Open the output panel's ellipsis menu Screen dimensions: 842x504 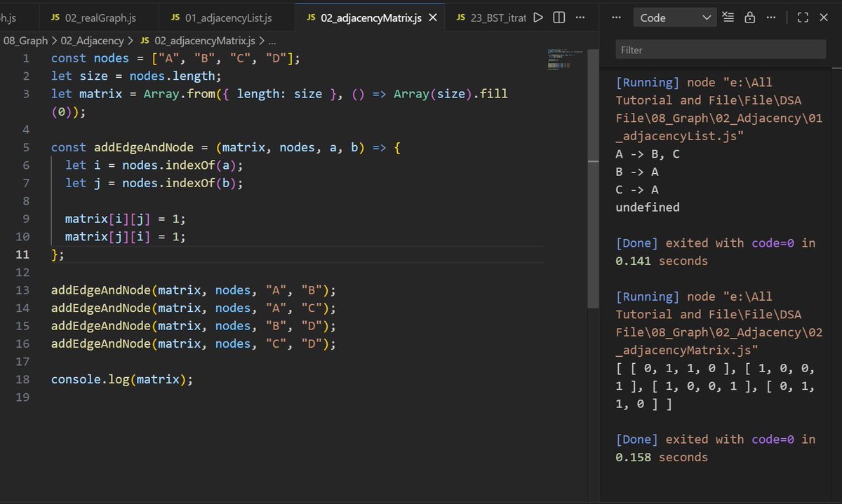pyautogui.click(x=771, y=16)
